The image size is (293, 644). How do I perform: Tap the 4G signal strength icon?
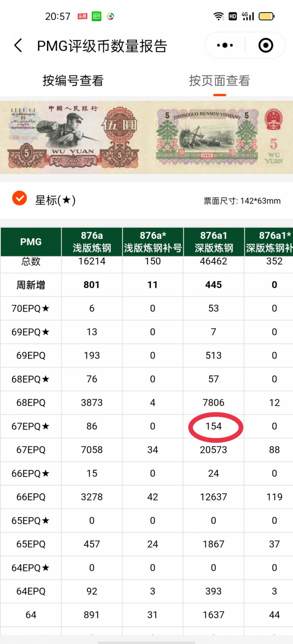[247, 17]
